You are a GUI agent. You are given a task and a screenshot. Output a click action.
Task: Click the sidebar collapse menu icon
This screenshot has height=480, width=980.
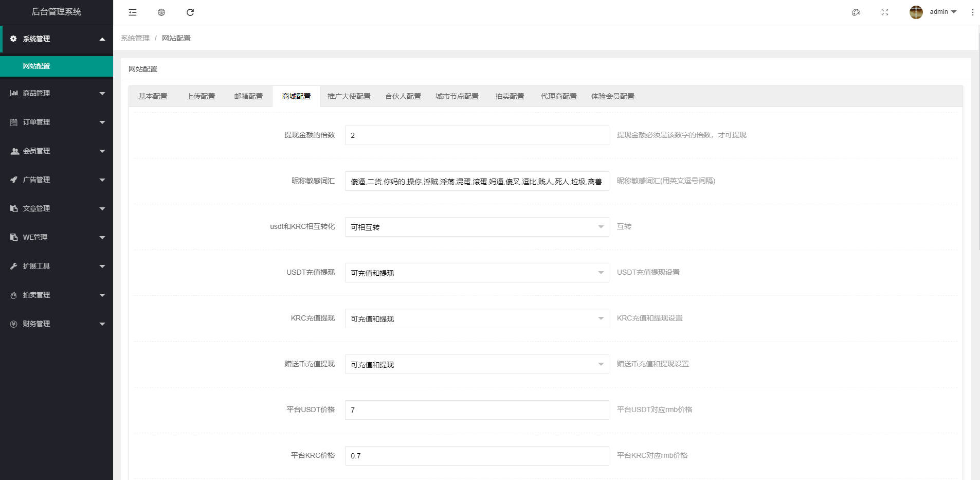(133, 12)
